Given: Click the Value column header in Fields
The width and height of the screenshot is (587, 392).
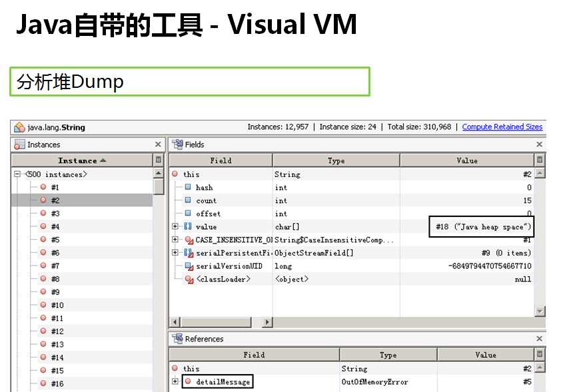Looking at the screenshot, I should [x=467, y=160].
